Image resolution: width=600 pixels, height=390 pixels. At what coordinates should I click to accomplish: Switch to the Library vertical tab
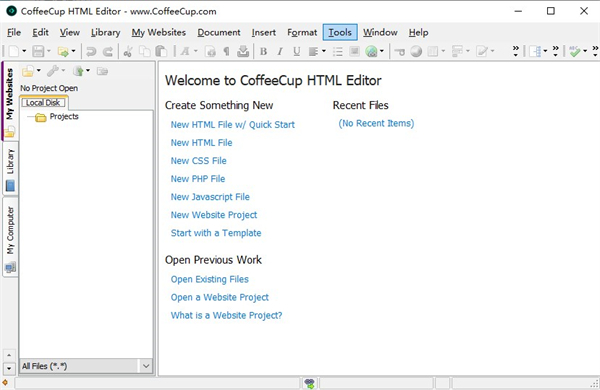tap(10, 169)
